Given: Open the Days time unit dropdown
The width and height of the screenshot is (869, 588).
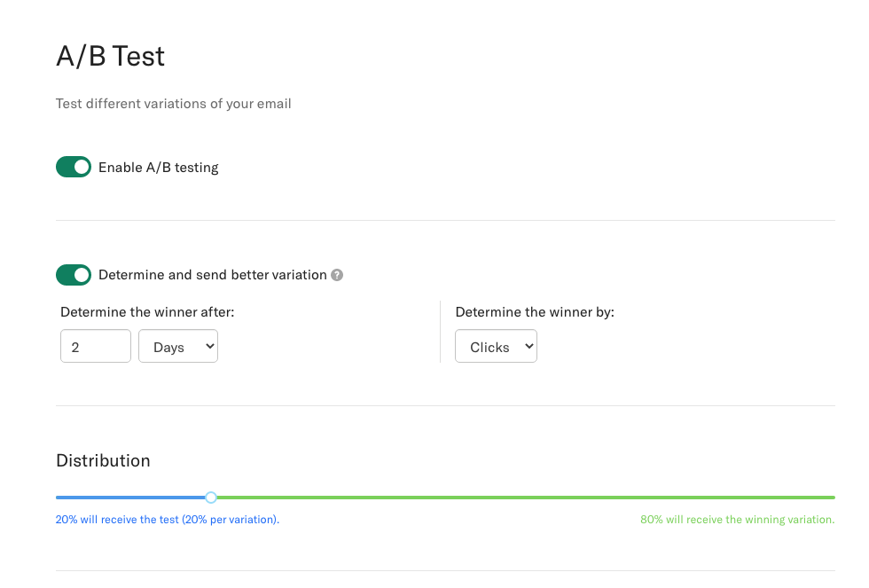Looking at the screenshot, I should point(177,346).
